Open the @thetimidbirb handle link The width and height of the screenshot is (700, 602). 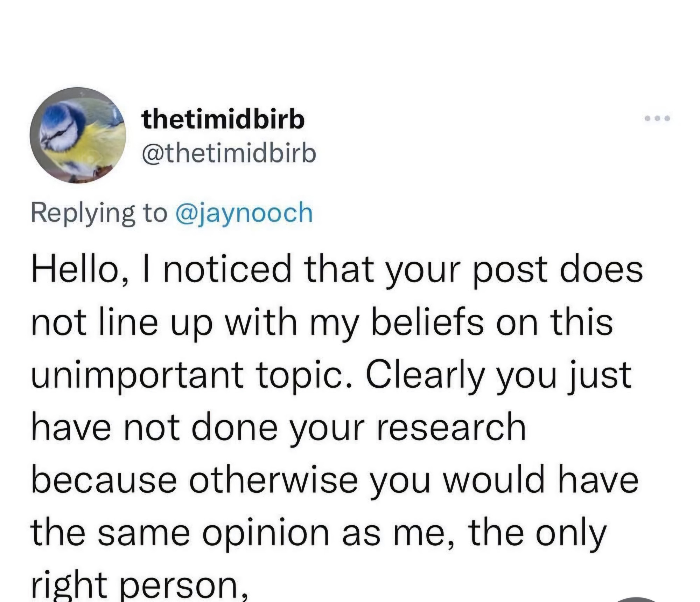point(229,153)
